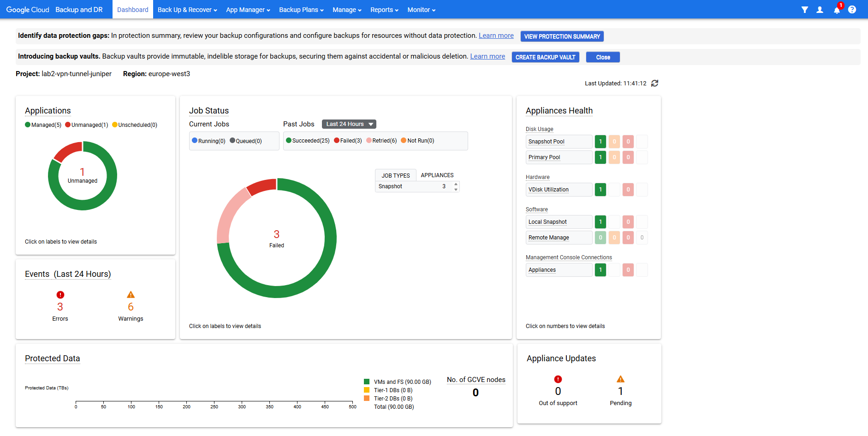The width and height of the screenshot is (868, 436).
Task: Switch to the APPLIANCES tab
Action: coord(437,175)
